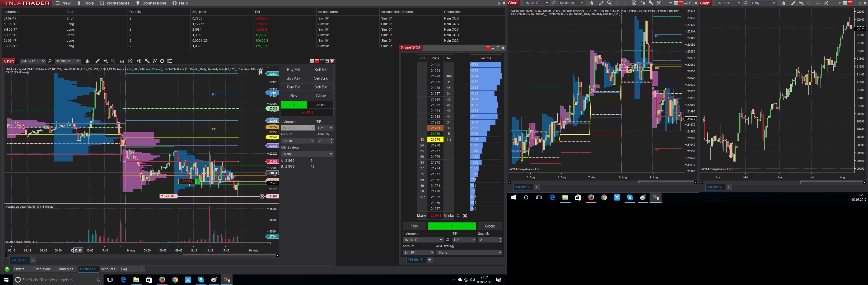Open data box icon in 15 Minute chart
The width and height of the screenshot is (868, 285).
pyautogui.click(x=130, y=61)
